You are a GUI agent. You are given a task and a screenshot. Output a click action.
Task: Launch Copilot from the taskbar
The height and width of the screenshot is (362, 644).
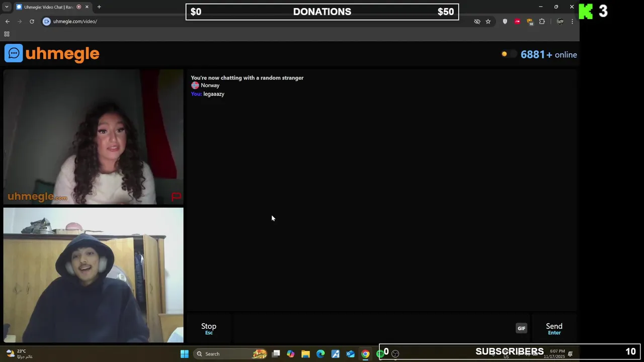pos(290,354)
